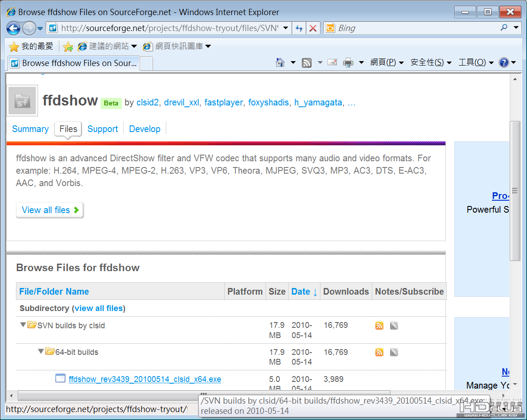
Task: Open the h_yamagata author link
Action: point(318,102)
